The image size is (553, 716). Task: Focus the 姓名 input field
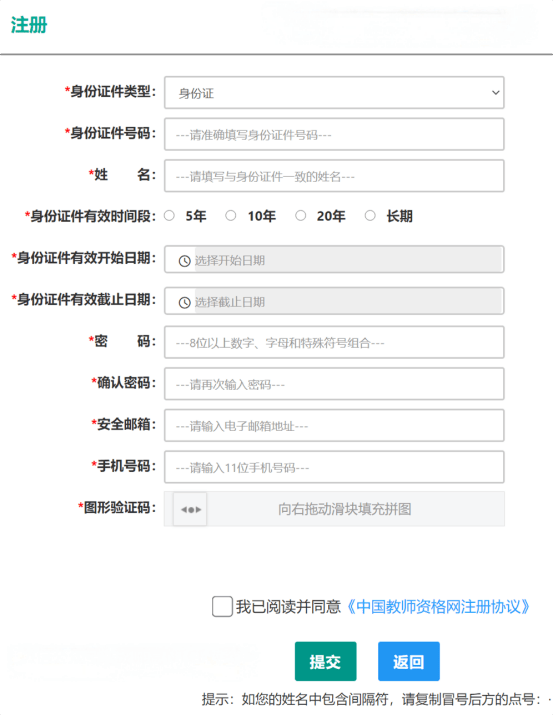click(x=334, y=176)
